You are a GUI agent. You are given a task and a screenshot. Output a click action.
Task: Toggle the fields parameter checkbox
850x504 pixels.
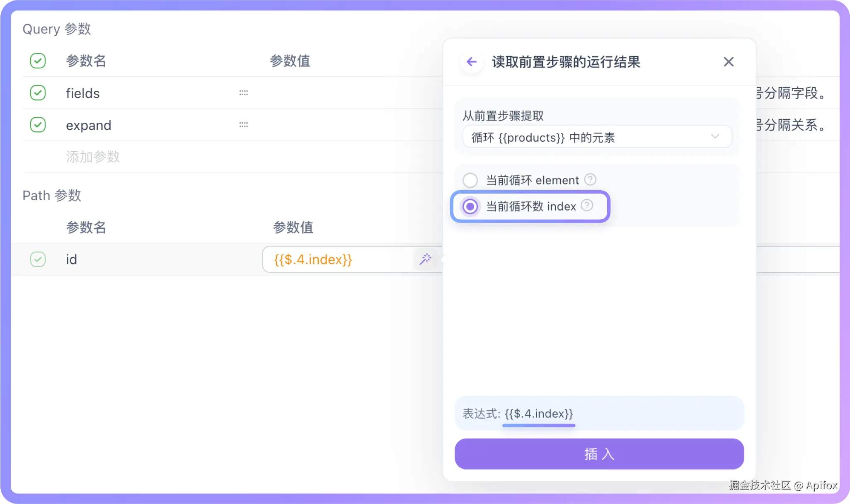click(x=38, y=93)
